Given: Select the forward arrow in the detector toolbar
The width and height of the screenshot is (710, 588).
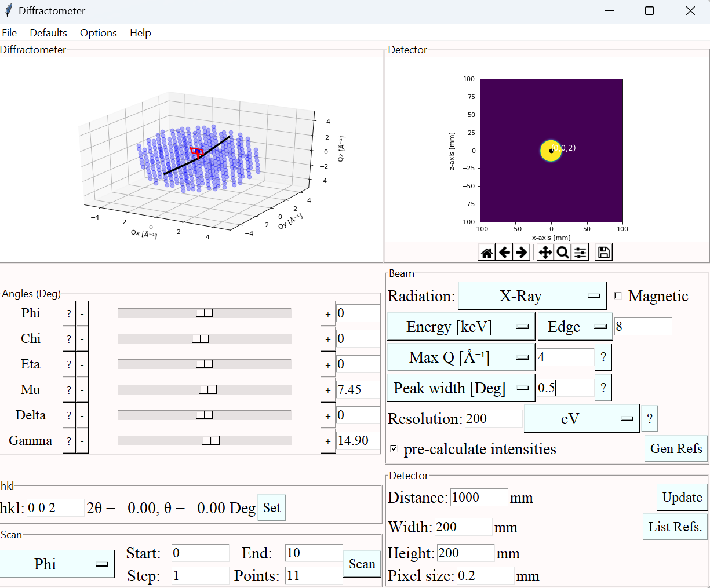Looking at the screenshot, I should 522,252.
